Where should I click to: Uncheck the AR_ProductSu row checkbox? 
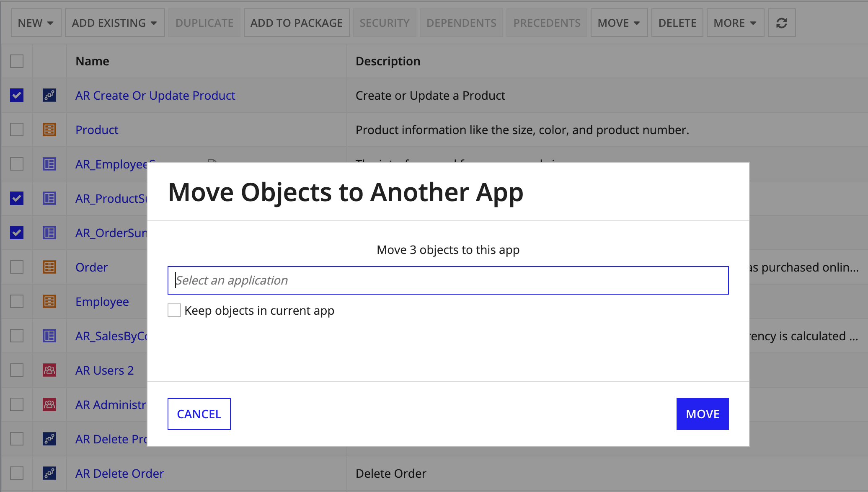pyautogui.click(x=17, y=199)
